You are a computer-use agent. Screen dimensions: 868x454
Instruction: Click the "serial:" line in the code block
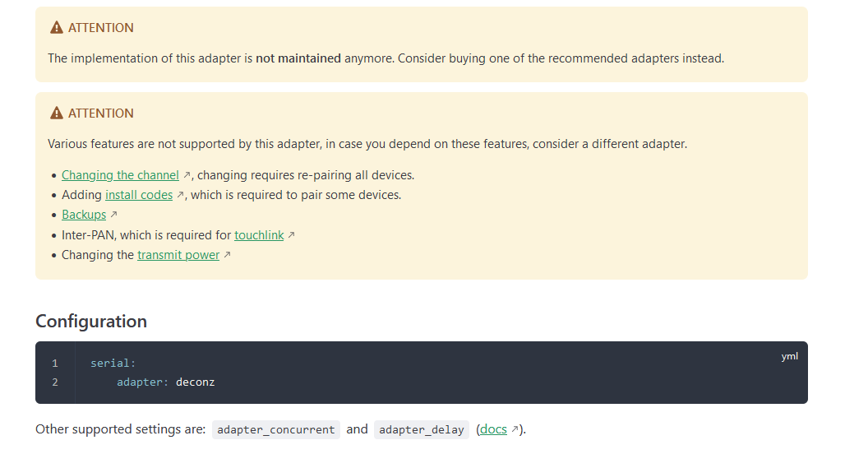[113, 363]
